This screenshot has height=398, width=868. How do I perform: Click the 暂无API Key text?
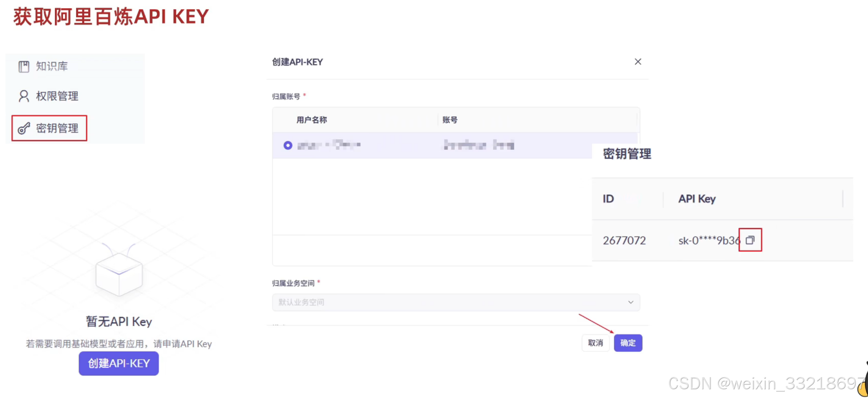pos(119,321)
